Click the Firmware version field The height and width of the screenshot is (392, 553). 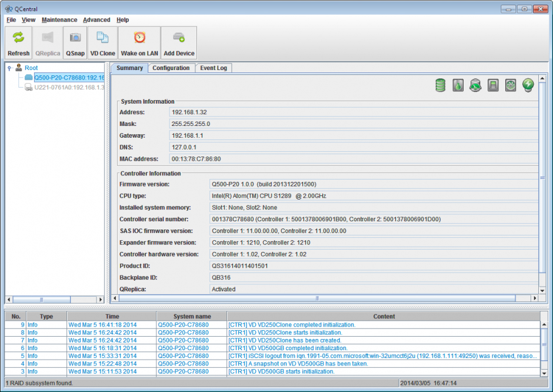[x=374, y=184]
